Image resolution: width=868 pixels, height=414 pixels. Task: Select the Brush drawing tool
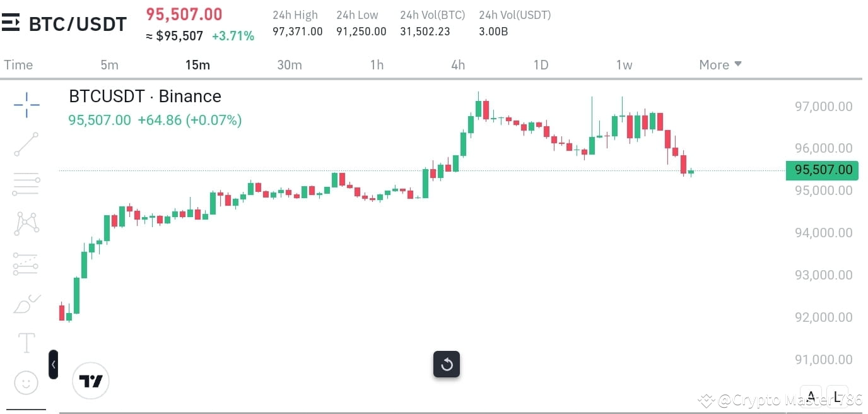click(x=26, y=303)
